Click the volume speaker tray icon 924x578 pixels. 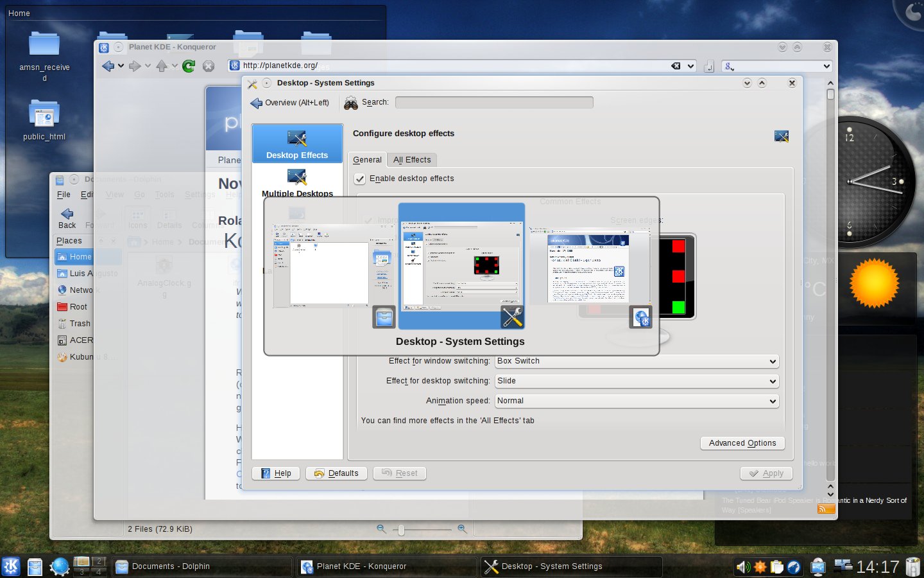coord(743,566)
